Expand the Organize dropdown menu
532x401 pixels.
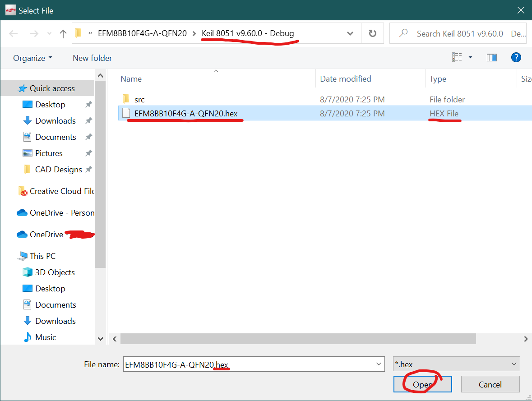32,58
